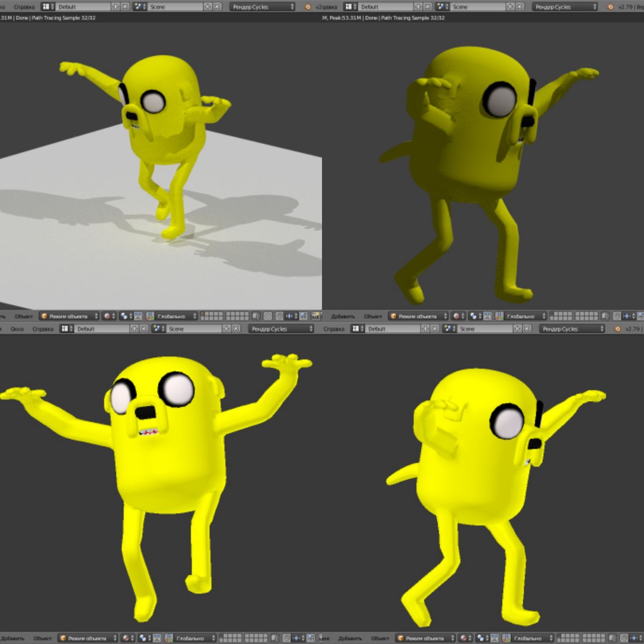Open Рендер Cycles dropdown above the front-facing Jake render

click(x=281, y=329)
